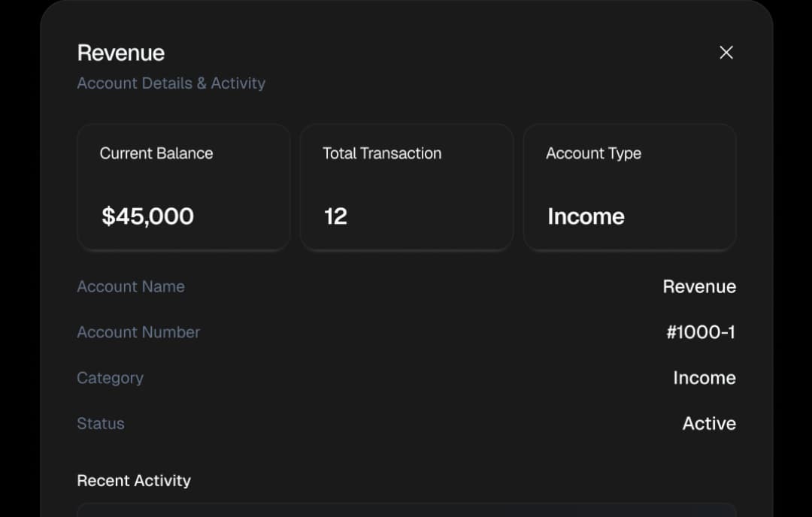The image size is (812, 517).
Task: Click the top of the Recent Activity list panel
Action: (x=406, y=510)
